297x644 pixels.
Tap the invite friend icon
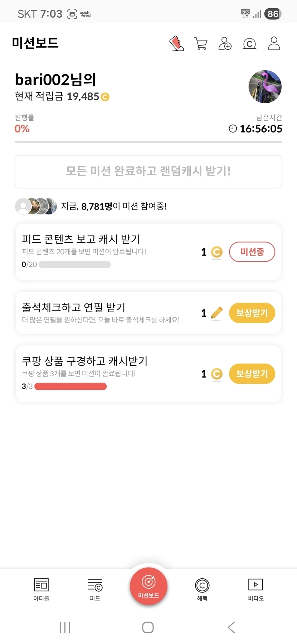[225, 43]
